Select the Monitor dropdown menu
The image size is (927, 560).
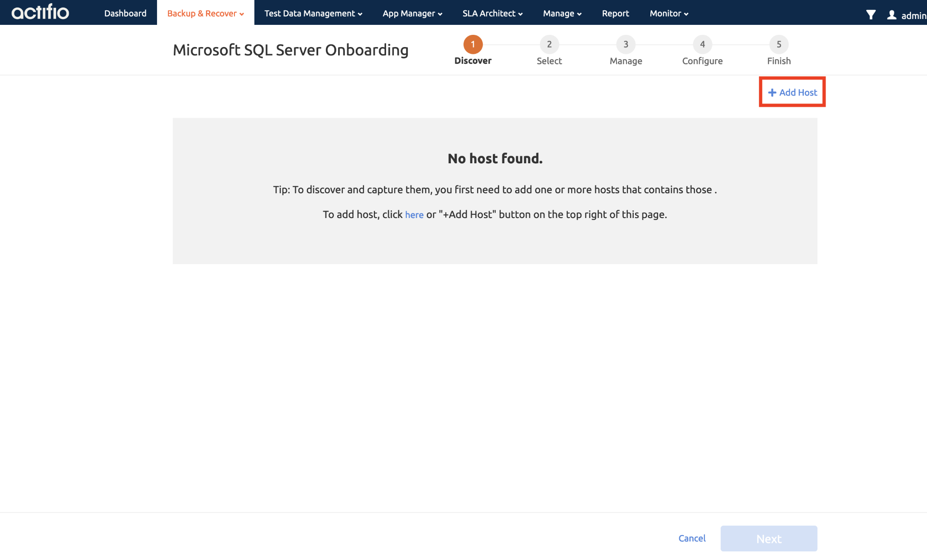click(x=669, y=13)
